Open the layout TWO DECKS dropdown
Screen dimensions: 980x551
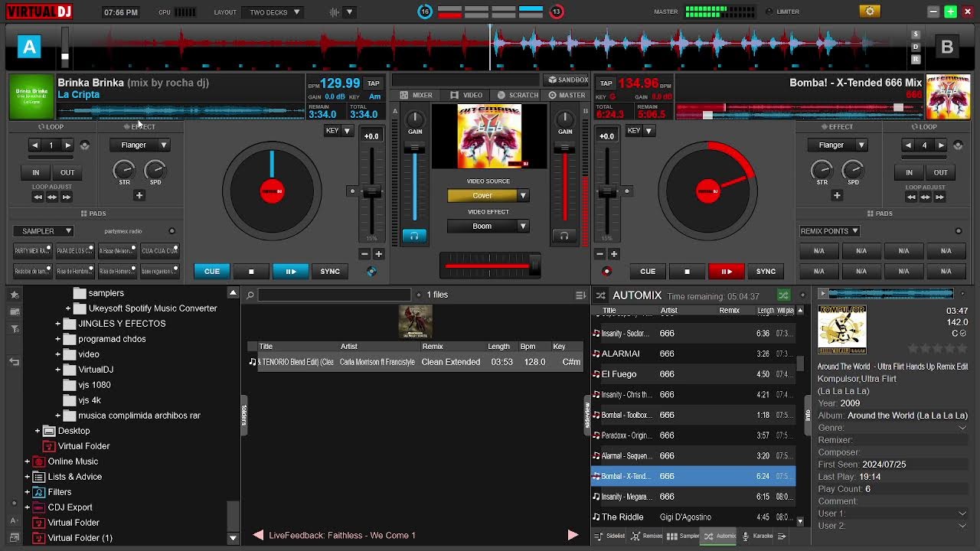point(273,12)
